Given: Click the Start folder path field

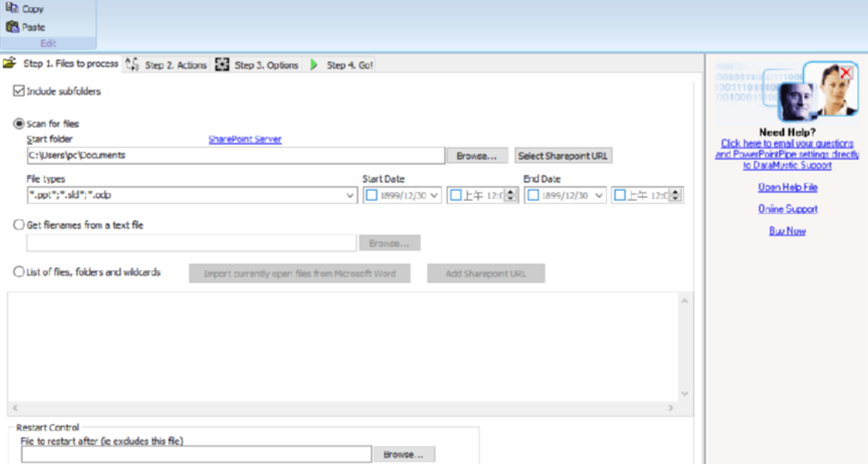Looking at the screenshot, I should (x=235, y=155).
